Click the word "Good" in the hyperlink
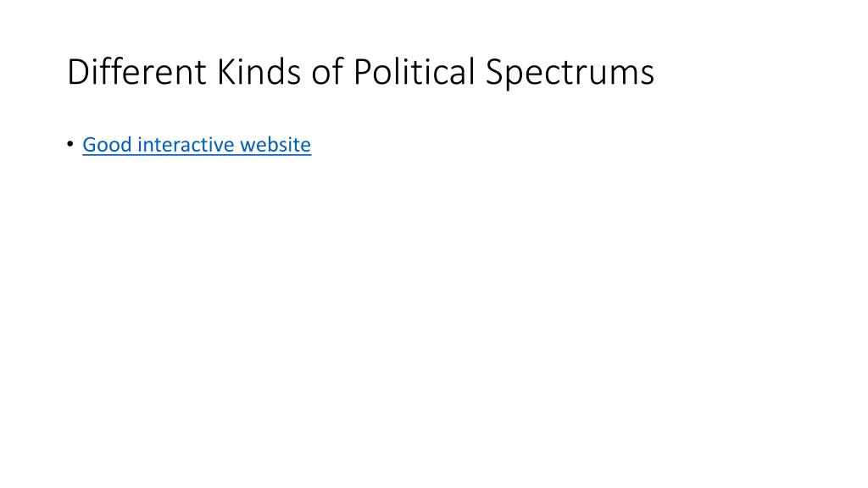This screenshot has width=868, height=488. 108,144
